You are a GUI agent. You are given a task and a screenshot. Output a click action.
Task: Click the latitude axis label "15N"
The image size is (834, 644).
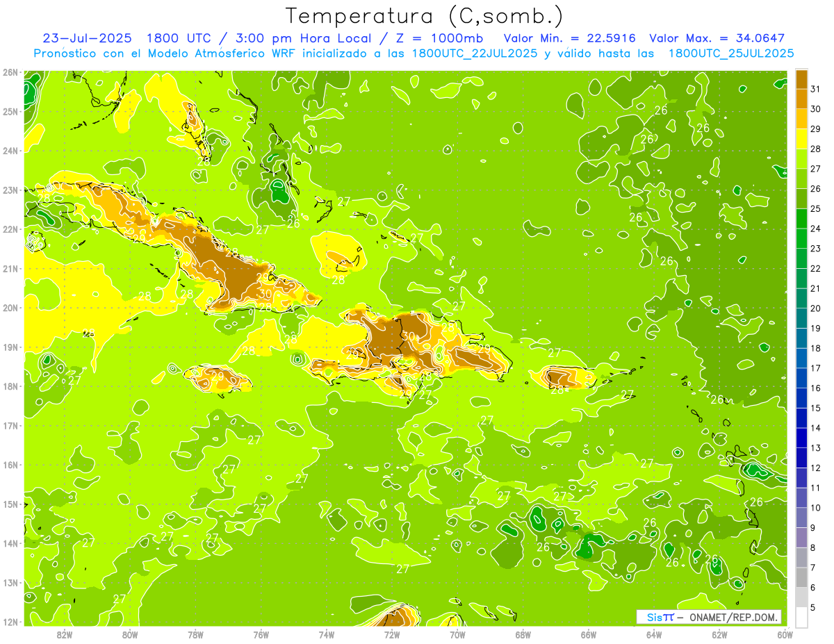[10, 504]
